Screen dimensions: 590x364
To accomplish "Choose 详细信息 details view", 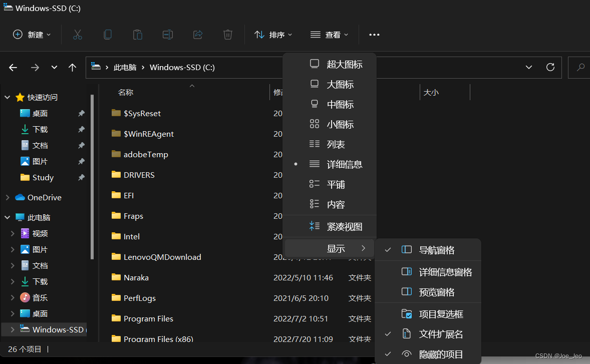I will (330, 164).
